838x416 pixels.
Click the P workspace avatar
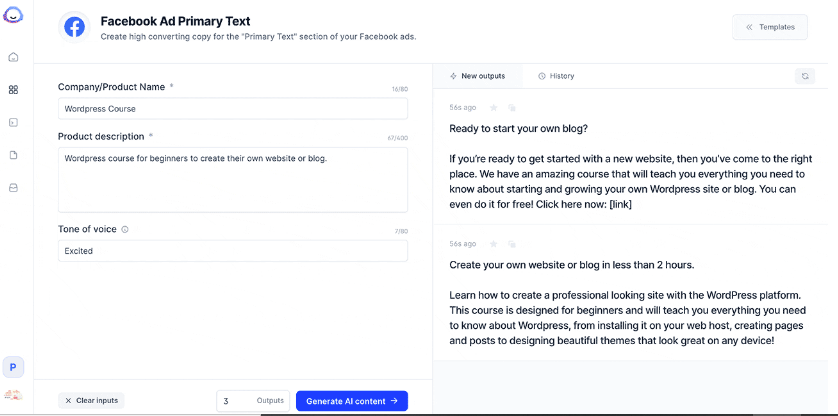tap(13, 367)
